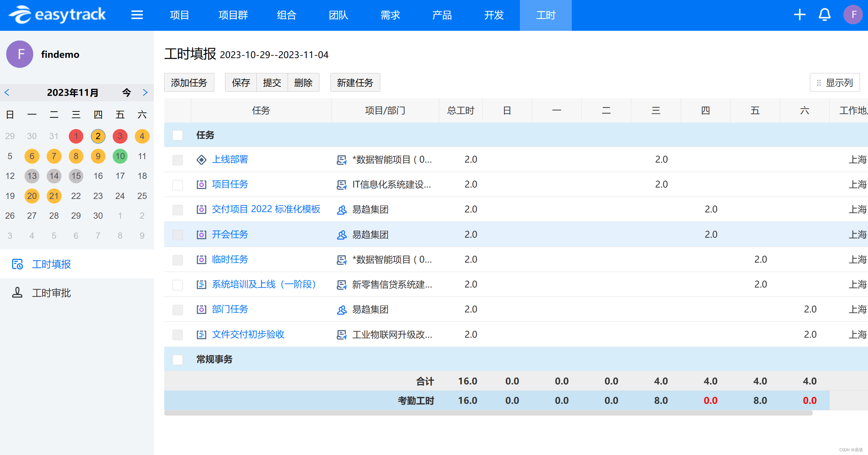Switch to the 需求 tab
The height and width of the screenshot is (455, 868).
(390, 15)
